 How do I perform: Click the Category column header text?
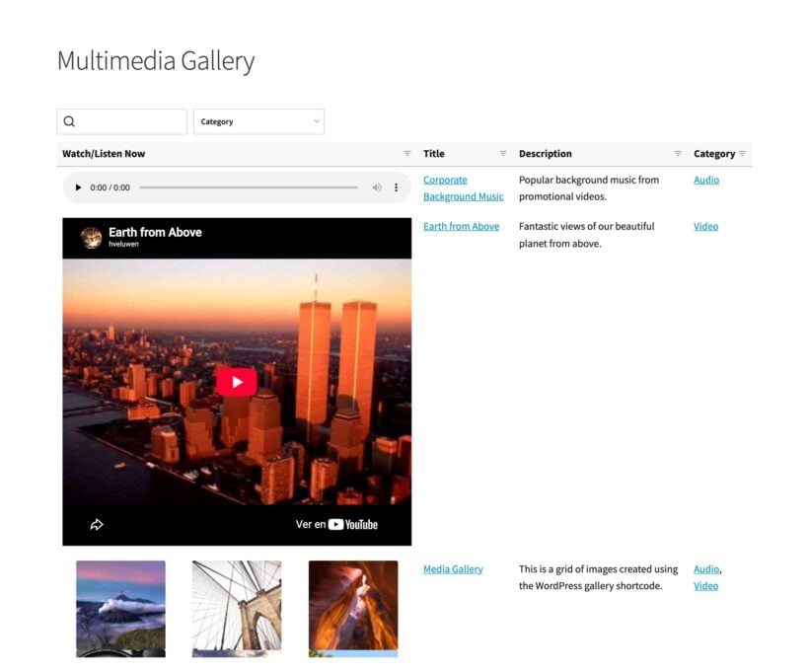[x=714, y=154]
